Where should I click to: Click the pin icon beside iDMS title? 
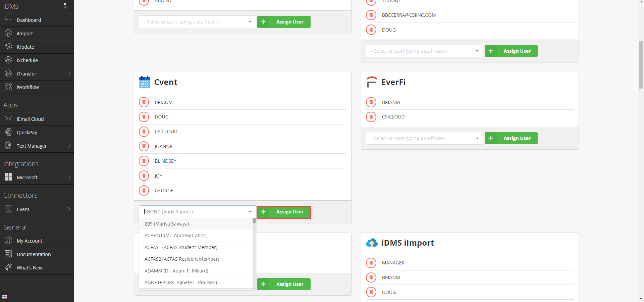click(65, 6)
